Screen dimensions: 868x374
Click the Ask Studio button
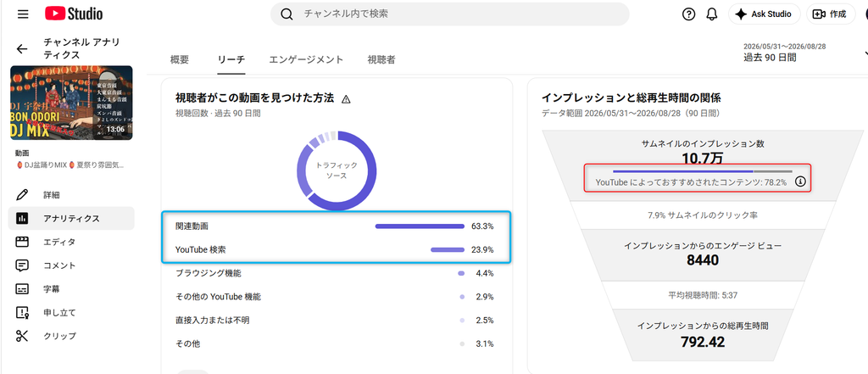[764, 14]
